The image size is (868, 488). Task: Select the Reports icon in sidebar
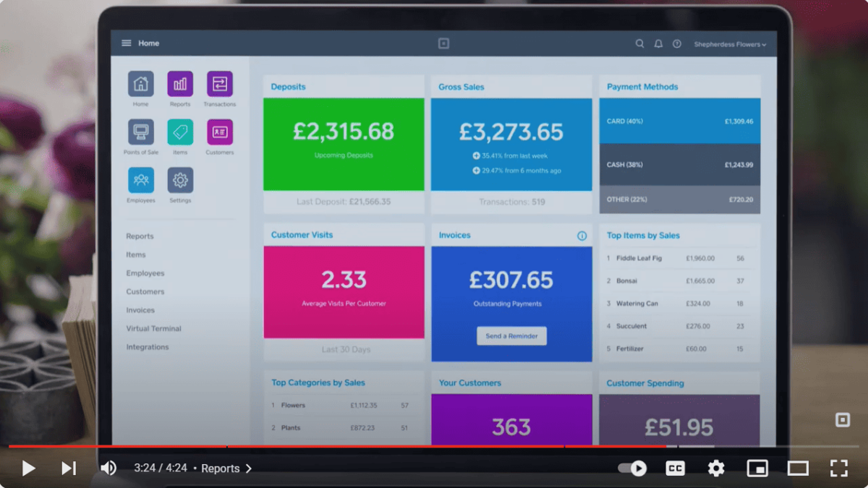[179, 85]
